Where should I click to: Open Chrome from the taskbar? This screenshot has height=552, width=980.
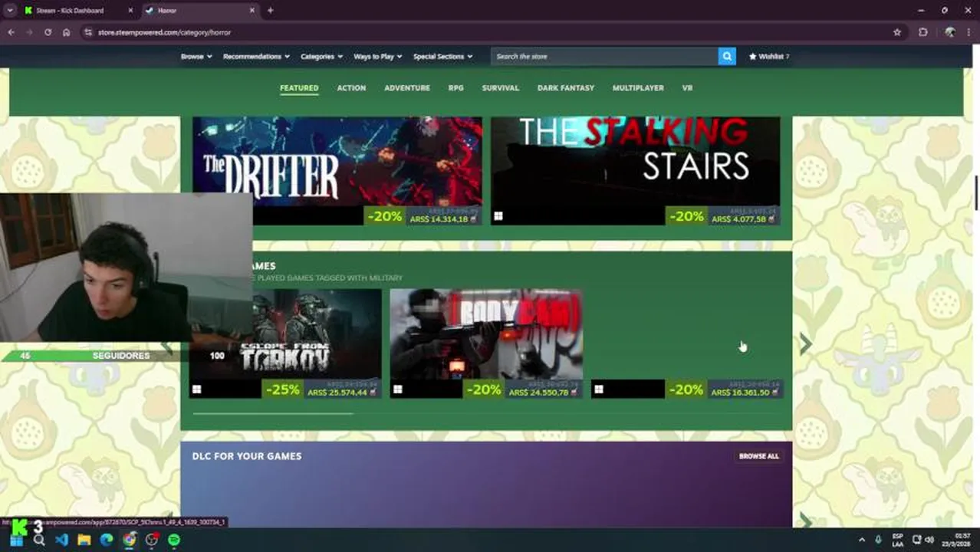(130, 540)
